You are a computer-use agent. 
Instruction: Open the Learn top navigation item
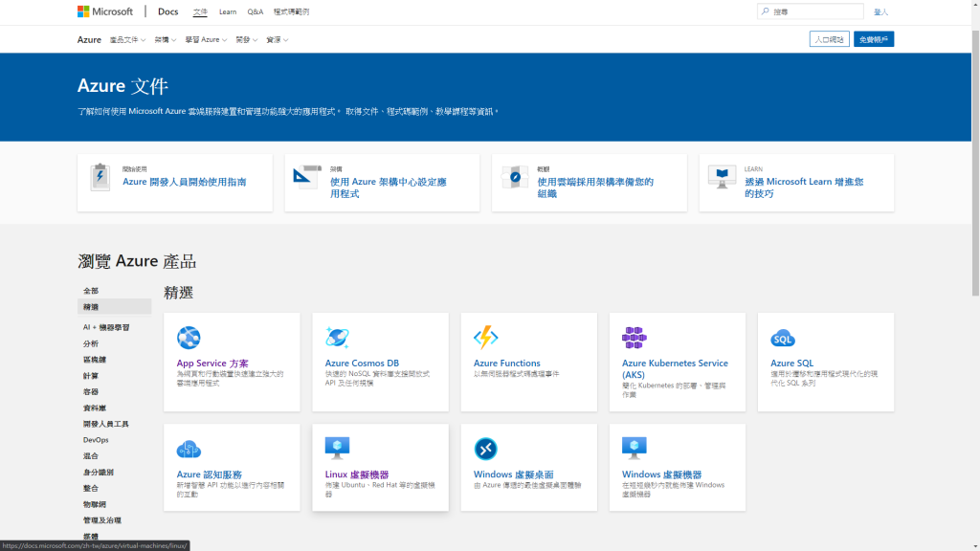[228, 11]
